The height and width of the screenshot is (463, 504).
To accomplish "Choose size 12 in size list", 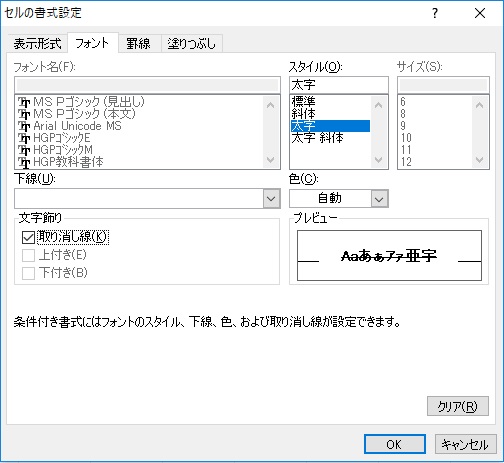I will click(x=435, y=162).
